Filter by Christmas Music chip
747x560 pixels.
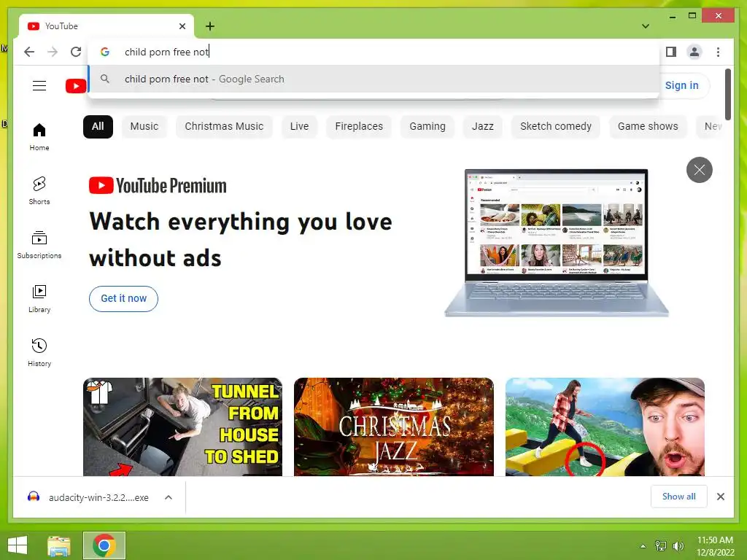click(224, 127)
